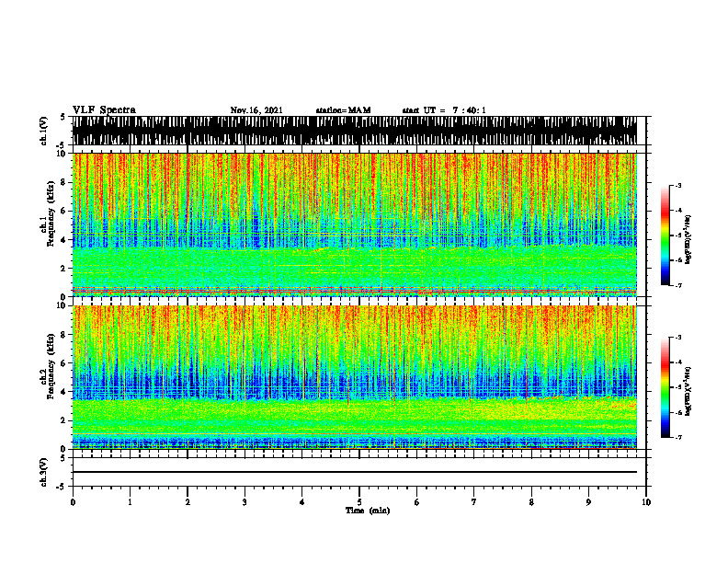Click the time axis tick label "8"

pos(531,502)
